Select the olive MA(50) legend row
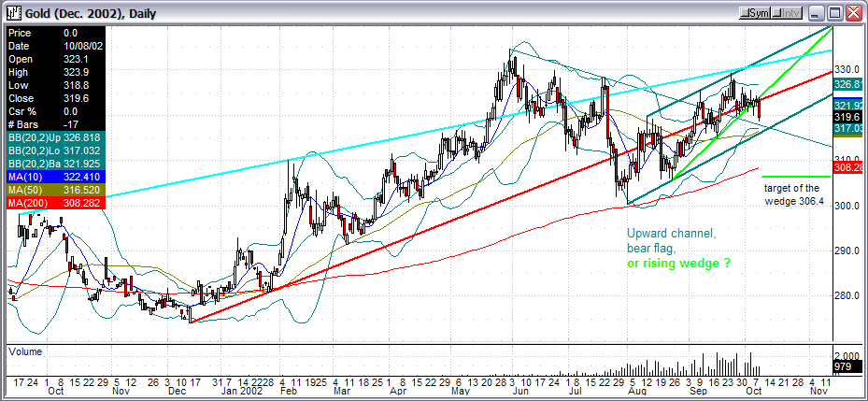This screenshot has height=401, width=868. [52, 188]
